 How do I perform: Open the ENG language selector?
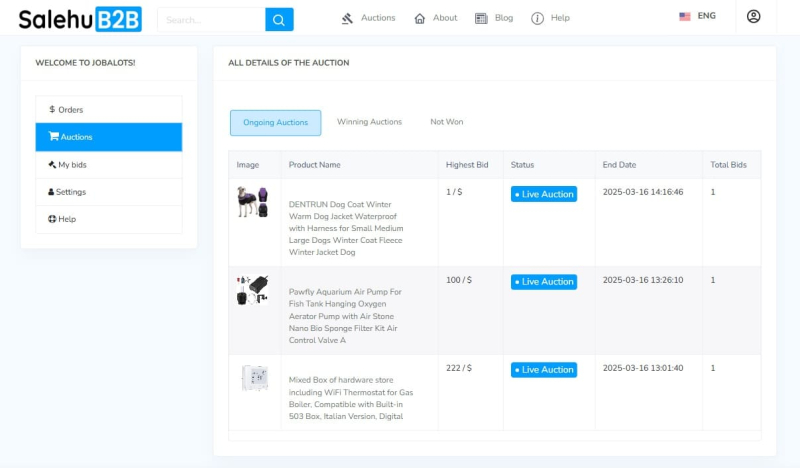[706, 17]
